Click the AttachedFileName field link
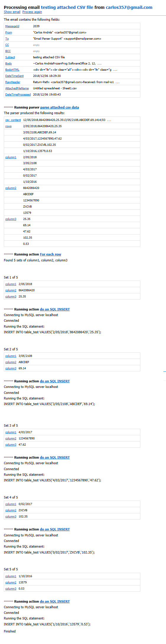Image resolution: width=166 pixels, height=644 pixels. [17, 88]
